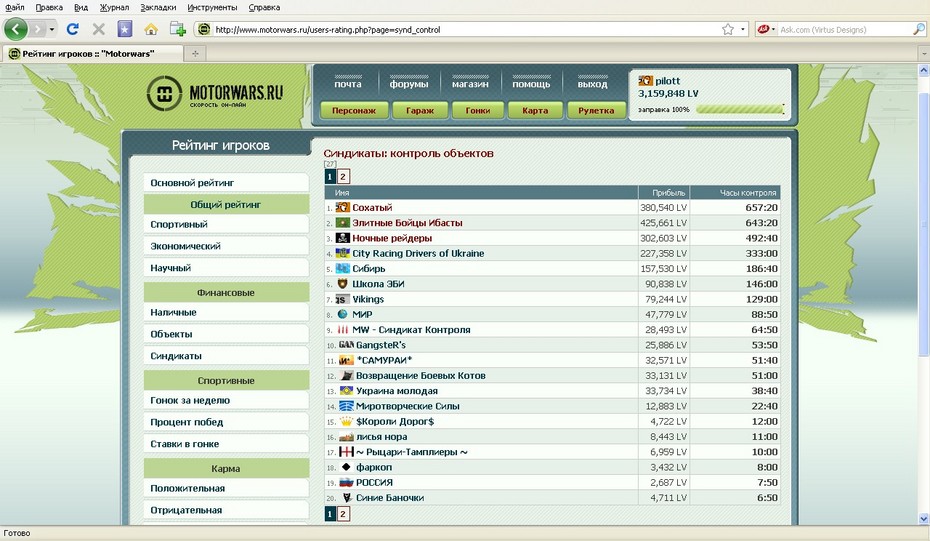Open the Справка menu
930x541 pixels.
pos(264,8)
